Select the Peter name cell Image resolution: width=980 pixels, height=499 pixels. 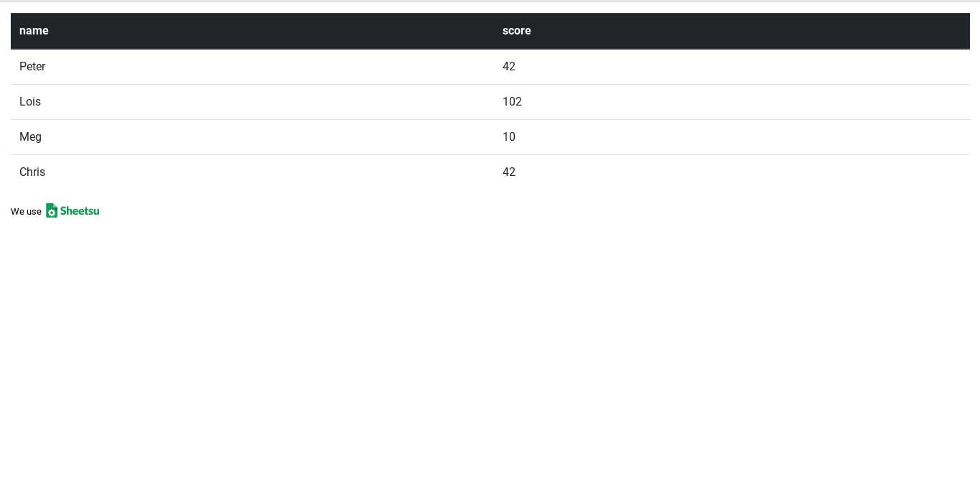(x=252, y=67)
